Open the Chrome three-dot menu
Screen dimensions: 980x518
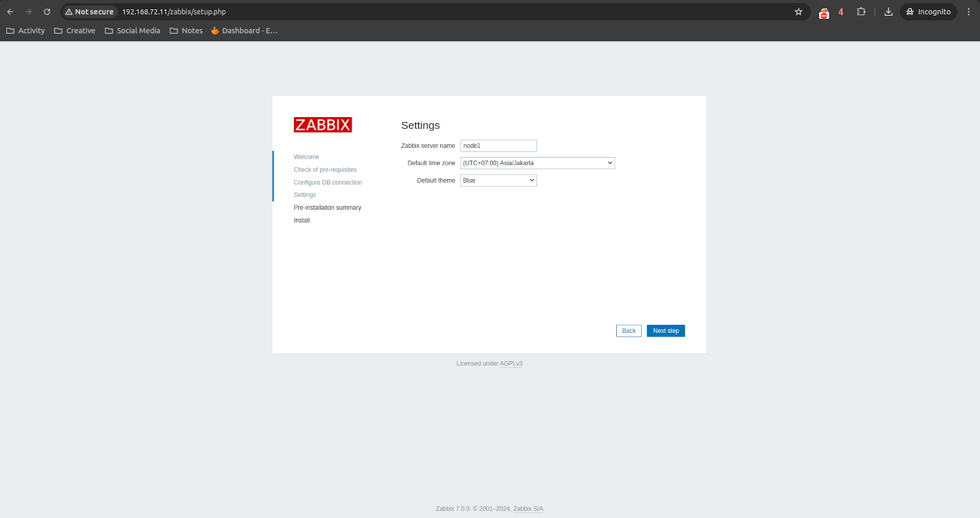(969, 12)
